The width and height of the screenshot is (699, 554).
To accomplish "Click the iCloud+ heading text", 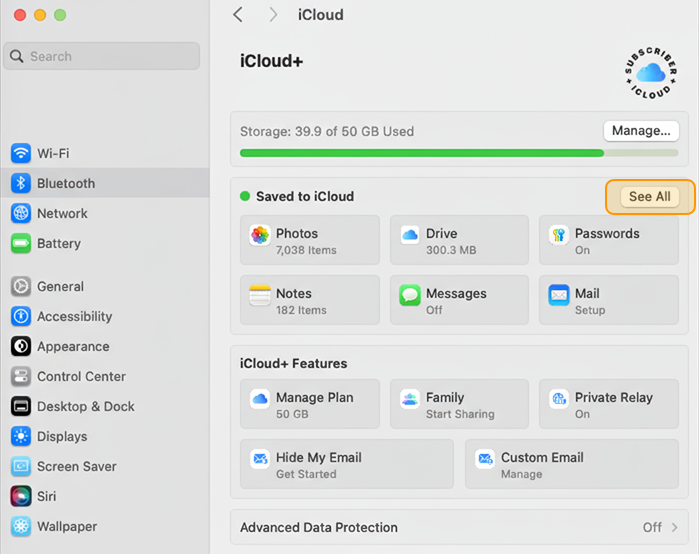I will pos(271,61).
